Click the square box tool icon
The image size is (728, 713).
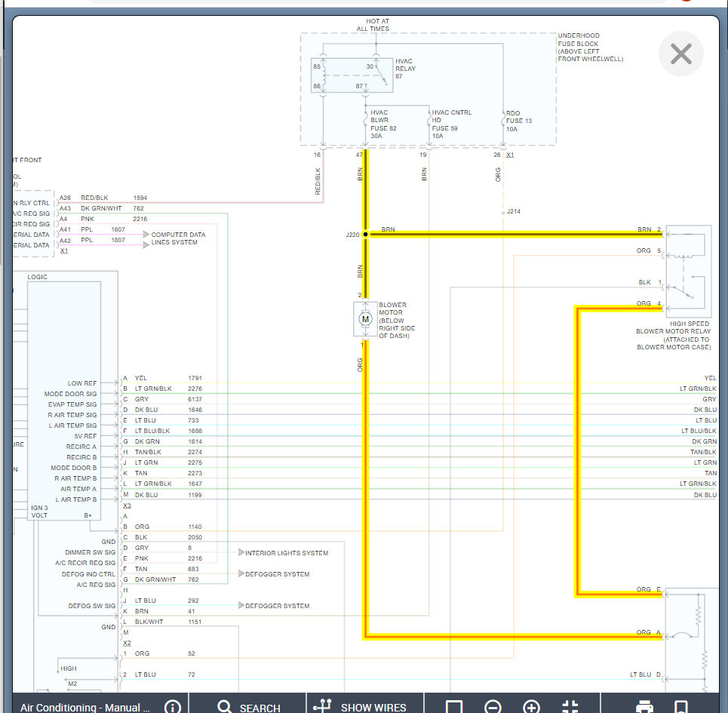click(453, 707)
